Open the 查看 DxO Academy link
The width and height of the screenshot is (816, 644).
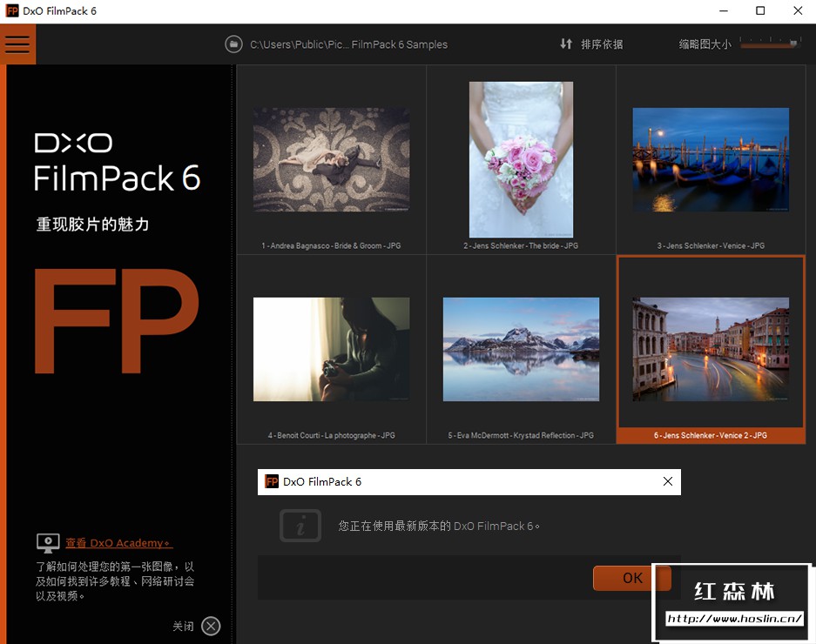[118, 542]
